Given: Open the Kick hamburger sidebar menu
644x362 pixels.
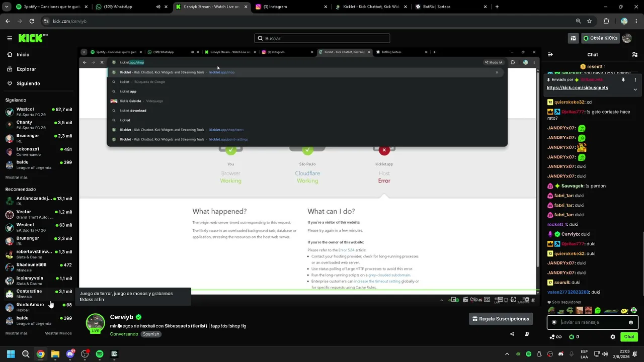Looking at the screenshot, I should [x=10, y=38].
